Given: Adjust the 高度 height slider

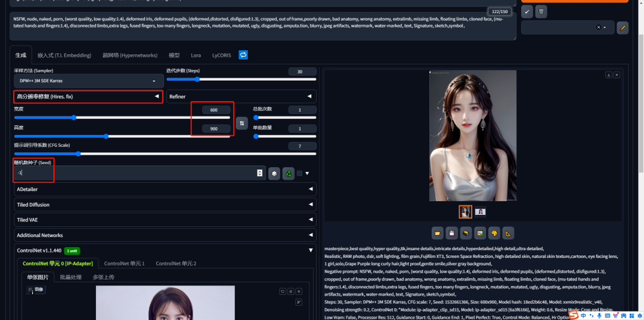Looking at the screenshot, I should pyautogui.click(x=122, y=136).
